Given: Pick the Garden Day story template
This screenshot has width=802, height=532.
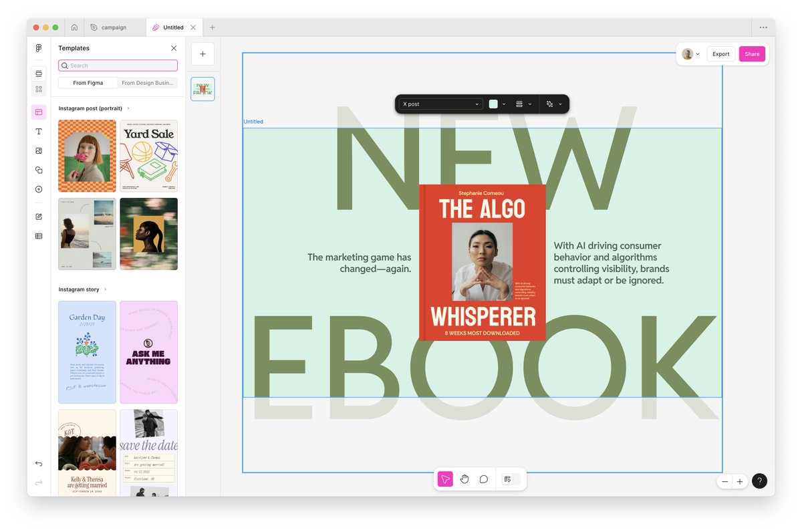Looking at the screenshot, I should point(87,352).
